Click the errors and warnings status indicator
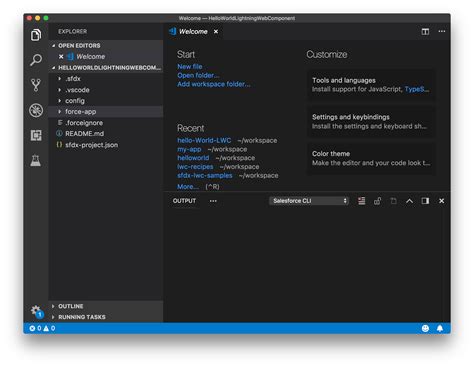Screen dimensions: 474x367 [x=42, y=328]
